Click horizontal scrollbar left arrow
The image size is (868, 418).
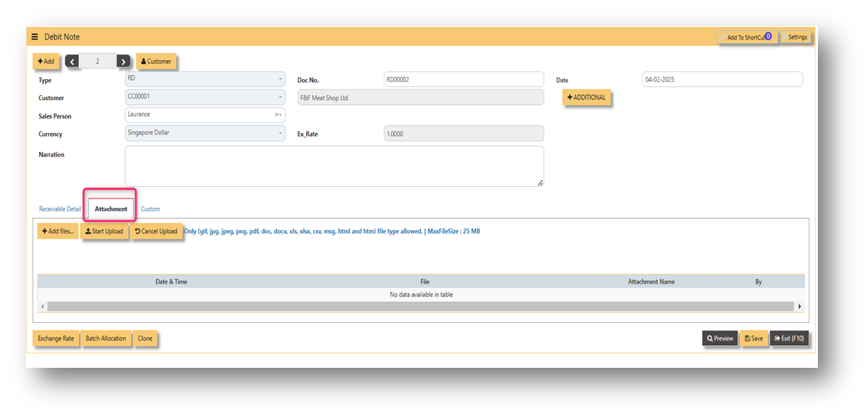pyautogui.click(x=42, y=306)
